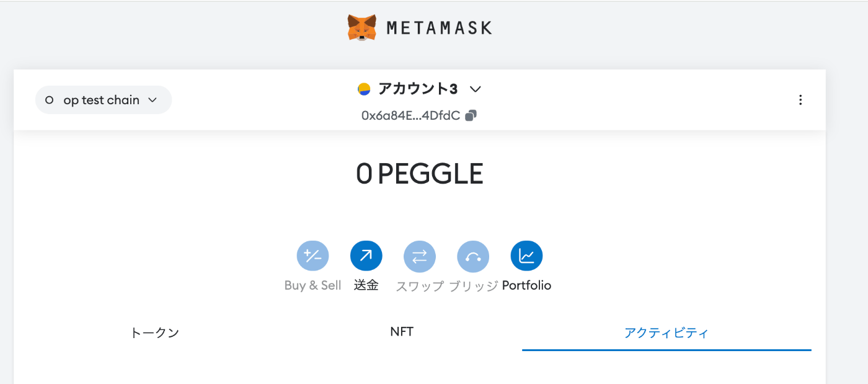Click the Buy & Sell icon

[313, 256]
